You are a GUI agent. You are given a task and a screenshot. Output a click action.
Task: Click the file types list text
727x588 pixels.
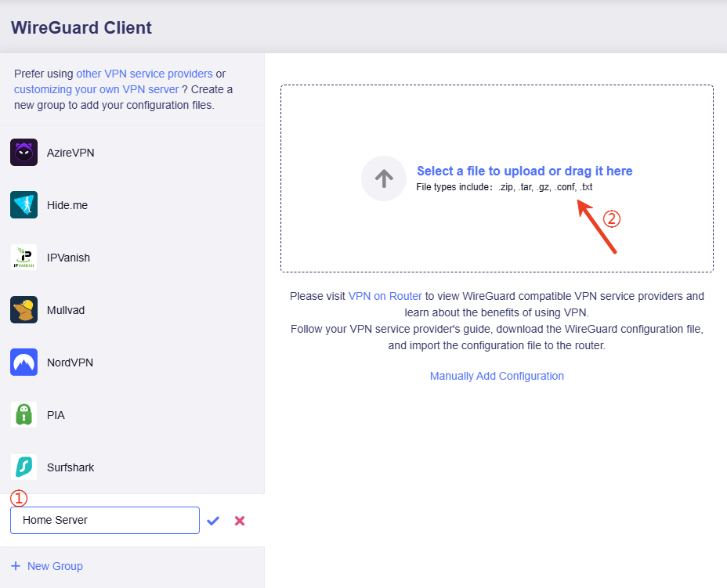pos(504,186)
